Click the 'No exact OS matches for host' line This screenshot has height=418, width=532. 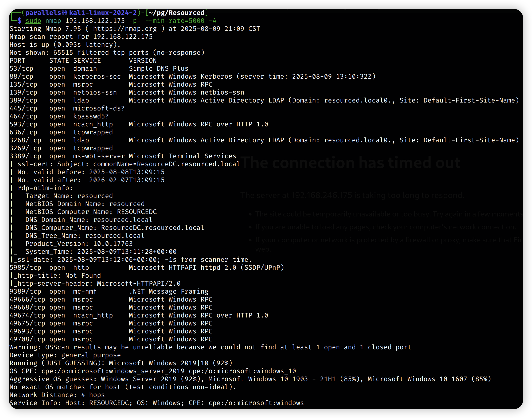coord(123,387)
